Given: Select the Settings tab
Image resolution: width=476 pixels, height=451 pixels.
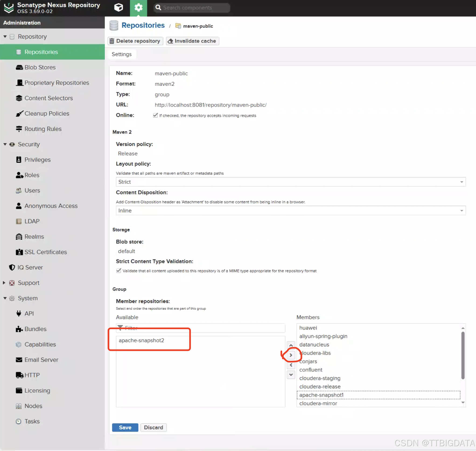Looking at the screenshot, I should (x=122, y=54).
